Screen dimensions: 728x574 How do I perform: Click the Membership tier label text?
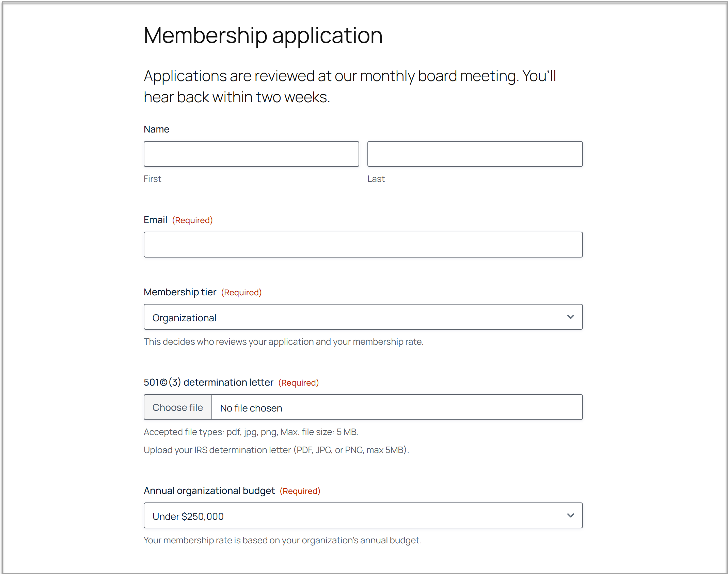(180, 292)
